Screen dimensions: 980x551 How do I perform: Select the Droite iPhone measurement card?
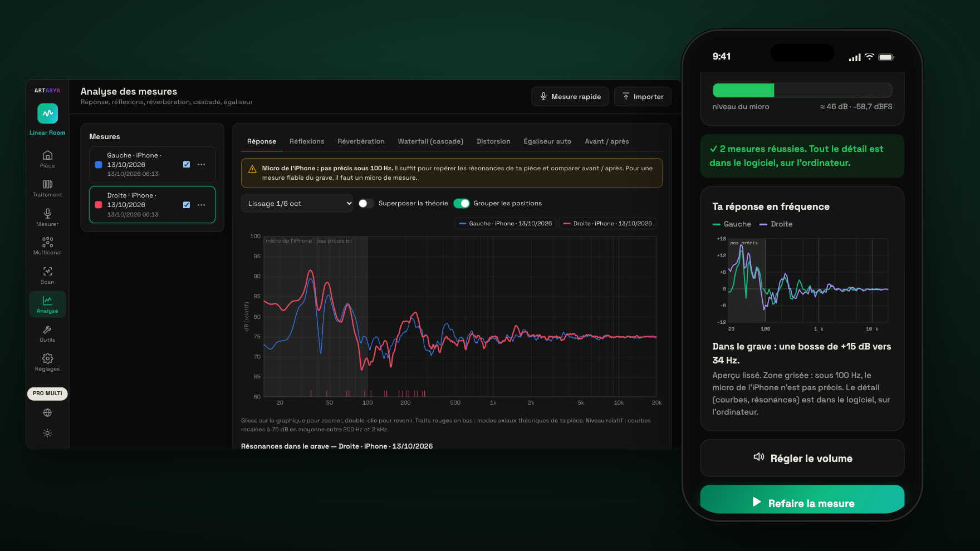(x=152, y=205)
